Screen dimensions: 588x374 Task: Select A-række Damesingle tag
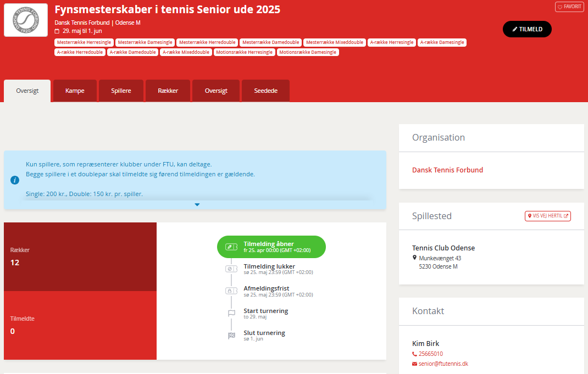(x=442, y=42)
